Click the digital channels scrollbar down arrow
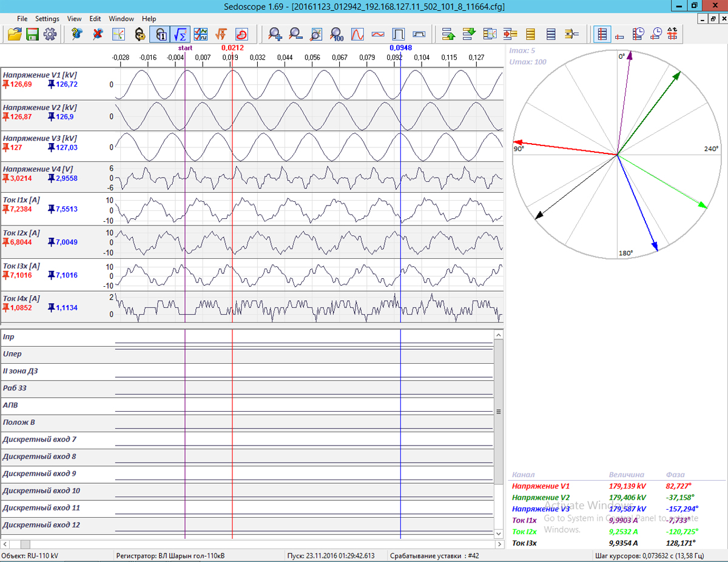 coord(499,534)
